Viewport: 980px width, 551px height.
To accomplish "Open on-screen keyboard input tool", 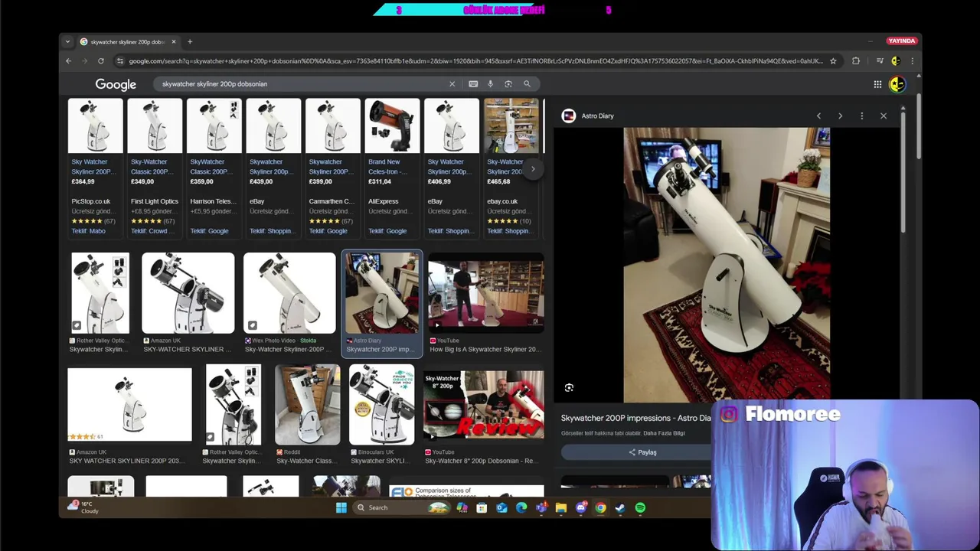I will pos(473,84).
